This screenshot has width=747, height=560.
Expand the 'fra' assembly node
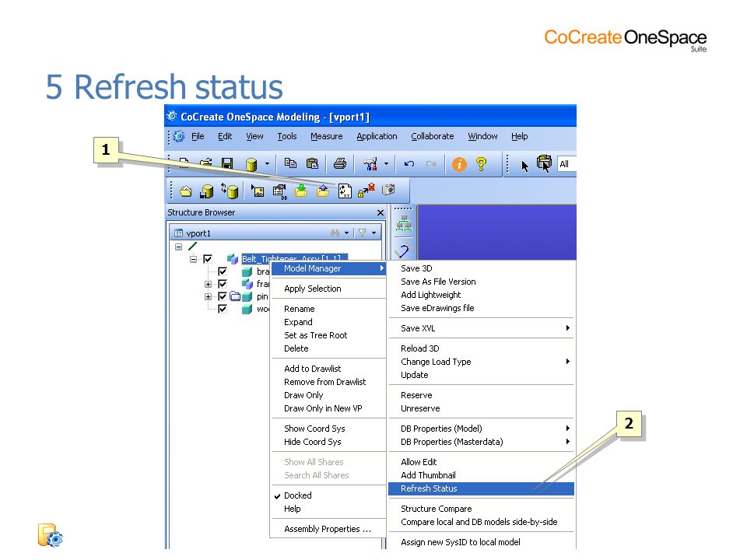point(208,285)
